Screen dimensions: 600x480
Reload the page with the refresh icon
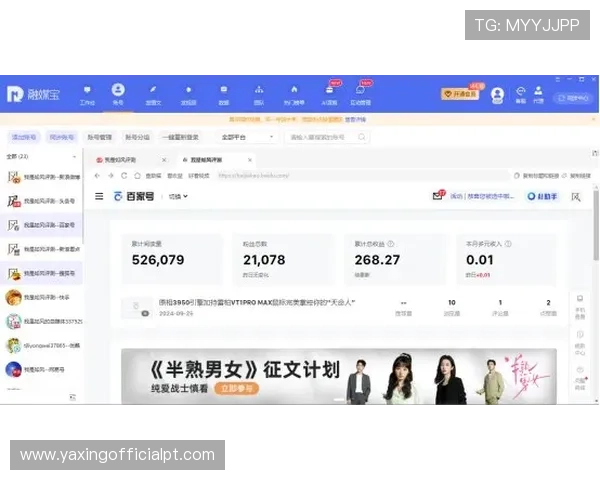point(124,176)
